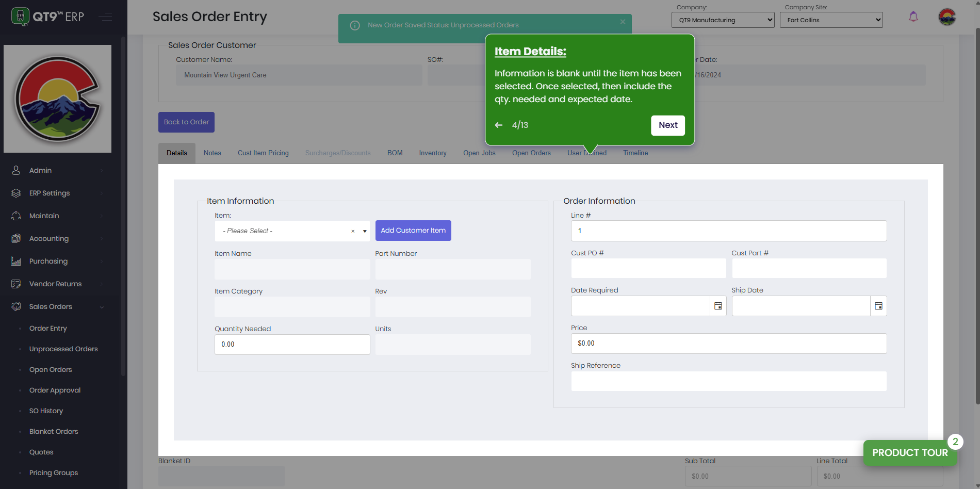Click the Add Customer Item button

point(413,231)
